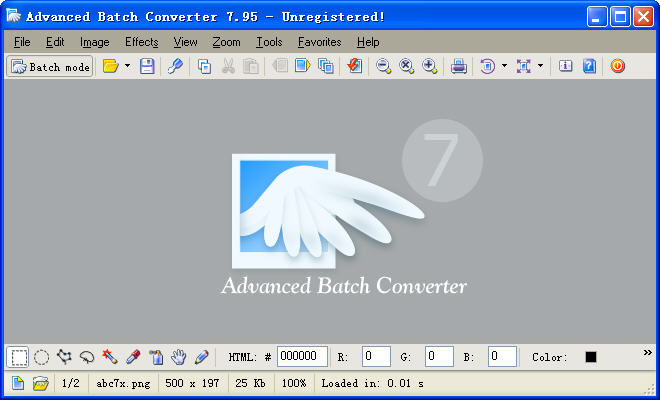This screenshot has height=400, width=660.
Task: Select the hand pan tool
Action: pos(179,357)
